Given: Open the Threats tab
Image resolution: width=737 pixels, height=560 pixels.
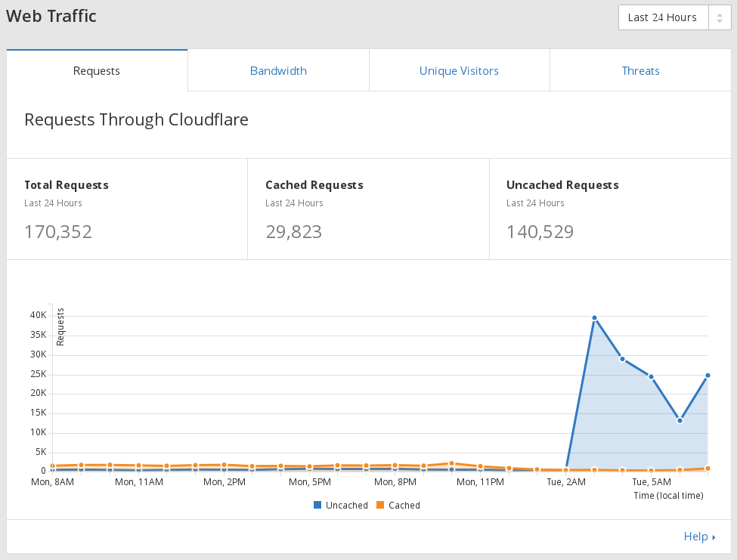Looking at the screenshot, I should (x=641, y=70).
